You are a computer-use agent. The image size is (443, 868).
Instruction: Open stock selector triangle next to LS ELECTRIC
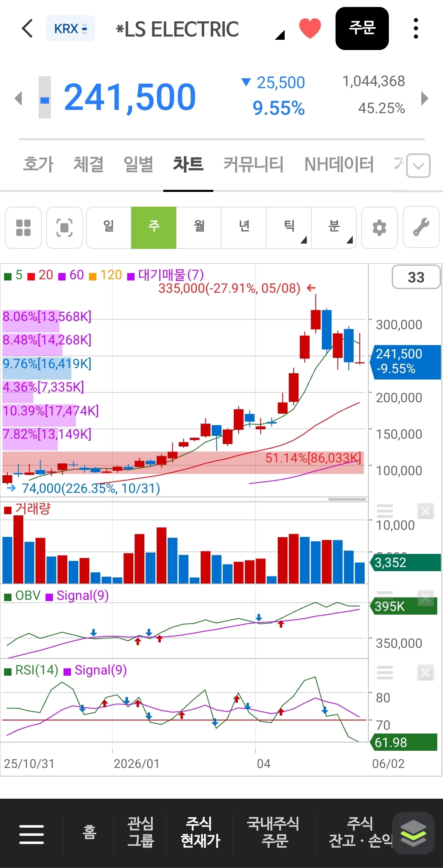pos(280,35)
